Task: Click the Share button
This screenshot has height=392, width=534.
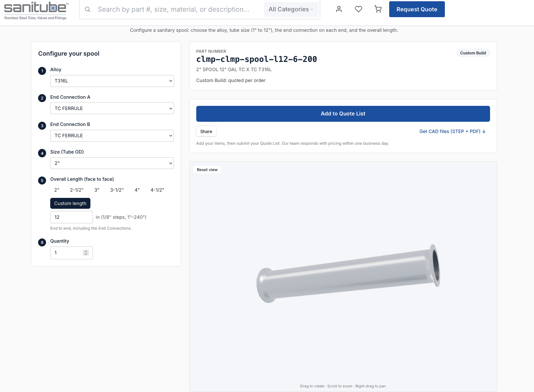Action: pyautogui.click(x=206, y=131)
